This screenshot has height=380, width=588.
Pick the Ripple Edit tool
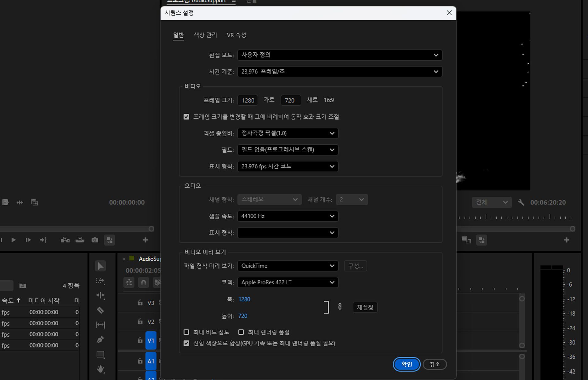(100, 295)
